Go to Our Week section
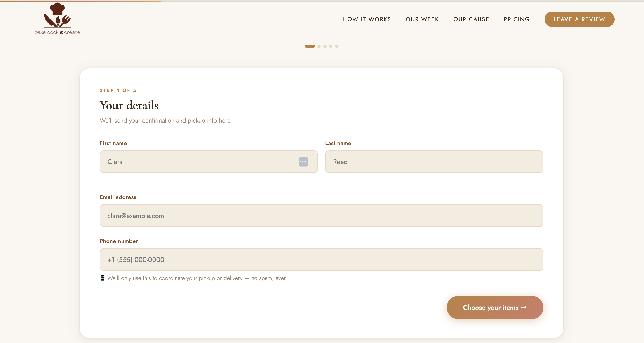This screenshot has width=644, height=343. tap(422, 19)
